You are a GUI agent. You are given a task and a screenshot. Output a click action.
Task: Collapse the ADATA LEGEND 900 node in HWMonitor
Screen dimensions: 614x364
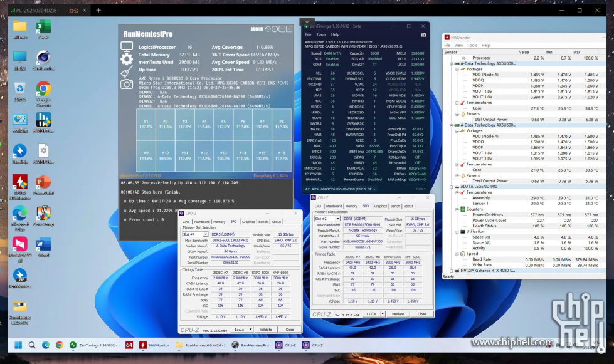(451, 187)
